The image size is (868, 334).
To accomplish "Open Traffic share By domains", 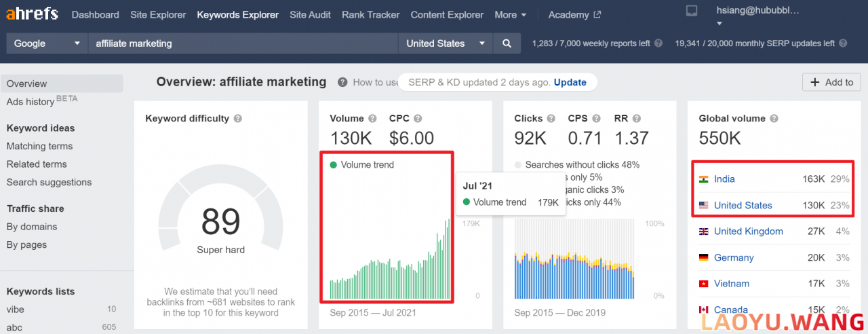I will coord(32,227).
